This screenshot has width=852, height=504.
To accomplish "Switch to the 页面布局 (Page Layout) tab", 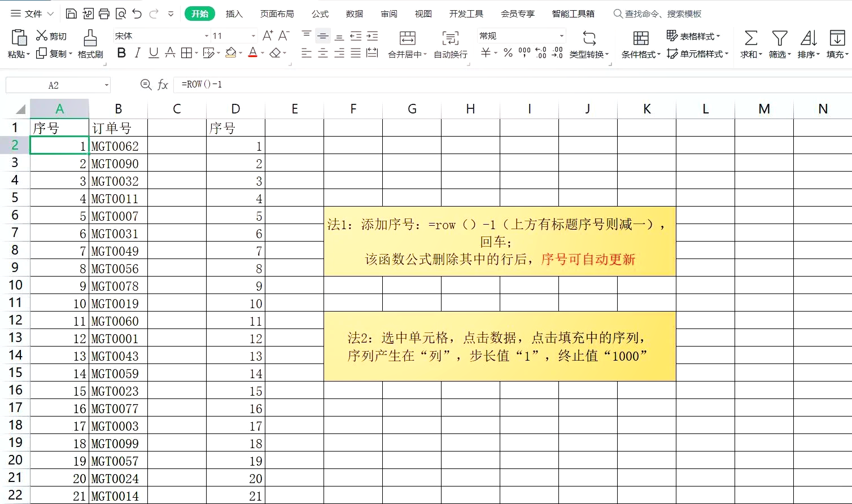I will 277,14.
